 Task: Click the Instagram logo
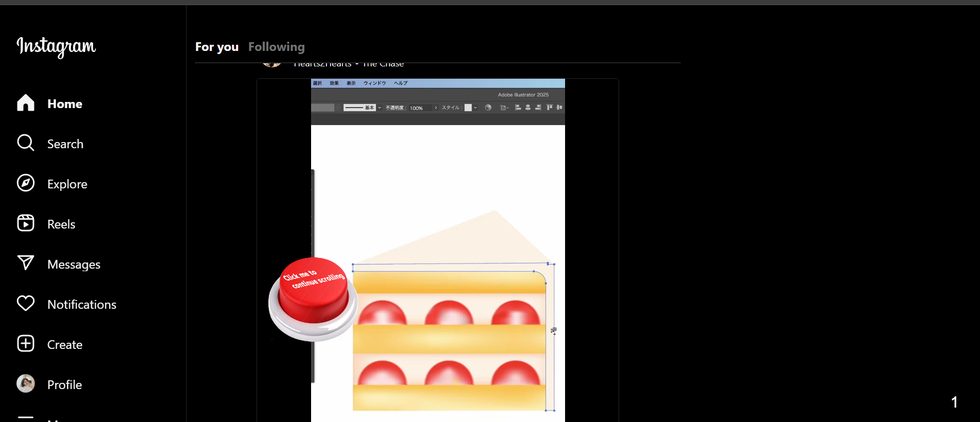56,47
